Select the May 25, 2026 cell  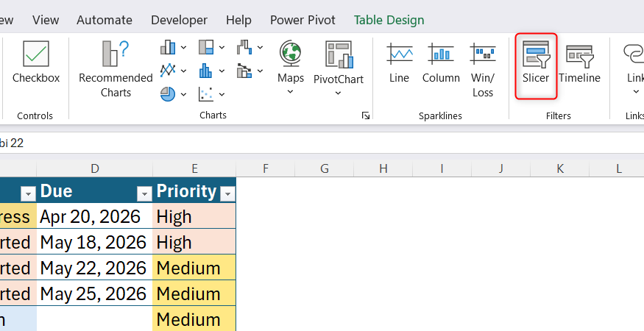pos(95,293)
